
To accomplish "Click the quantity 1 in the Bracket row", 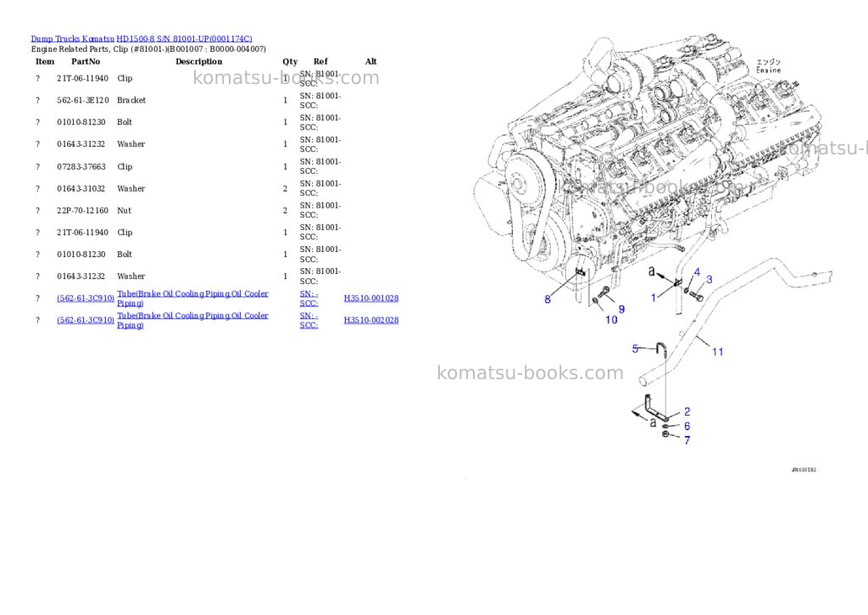I will pos(285,100).
